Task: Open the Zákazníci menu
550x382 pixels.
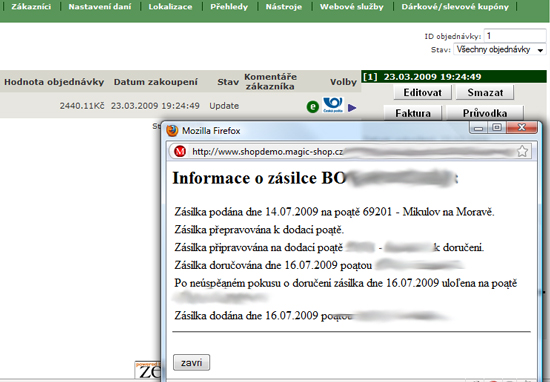Action: coord(31,7)
